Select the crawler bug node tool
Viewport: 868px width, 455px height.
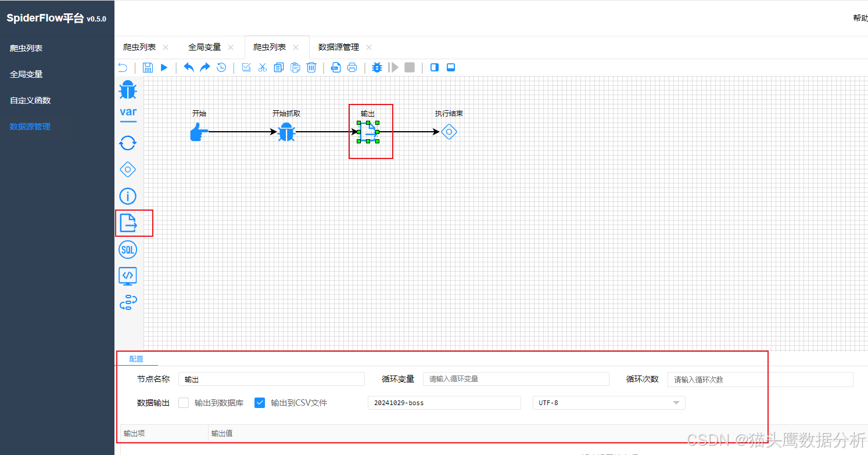(128, 89)
